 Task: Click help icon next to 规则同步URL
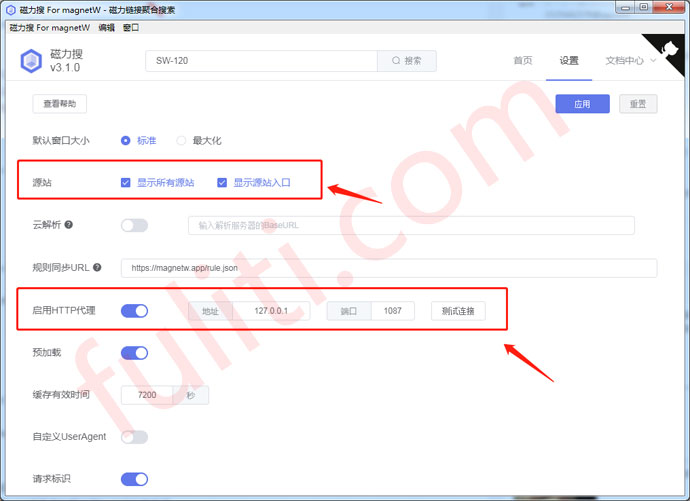pos(97,268)
